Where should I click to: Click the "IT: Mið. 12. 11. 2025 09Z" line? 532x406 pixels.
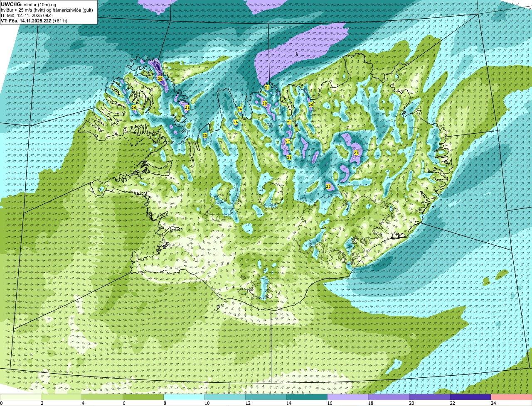pyautogui.click(x=26, y=15)
